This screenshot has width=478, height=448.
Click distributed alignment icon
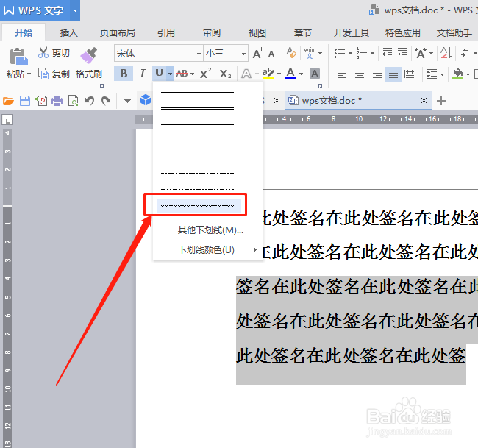coord(410,74)
